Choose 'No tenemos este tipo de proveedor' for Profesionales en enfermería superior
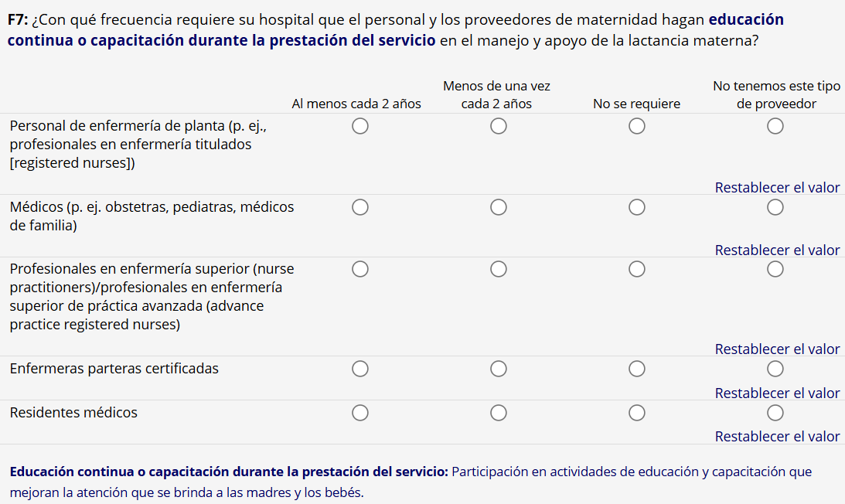The image size is (845, 504). [x=775, y=269]
